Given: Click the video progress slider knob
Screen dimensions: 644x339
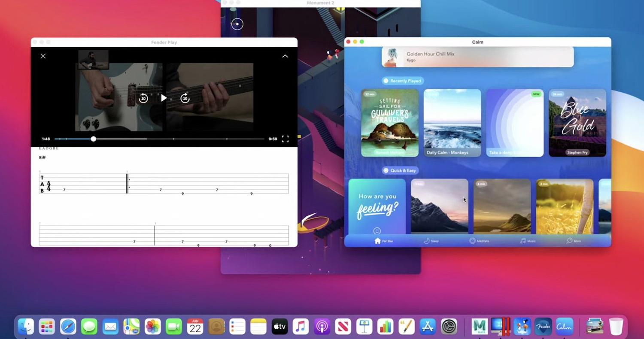Looking at the screenshot, I should click(93, 139).
